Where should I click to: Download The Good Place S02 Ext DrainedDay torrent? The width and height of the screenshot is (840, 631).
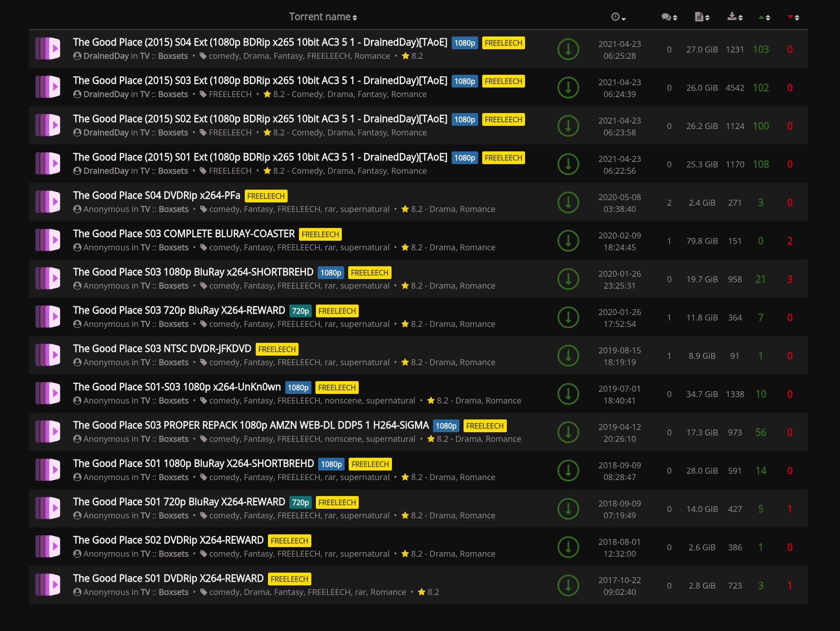(x=568, y=126)
